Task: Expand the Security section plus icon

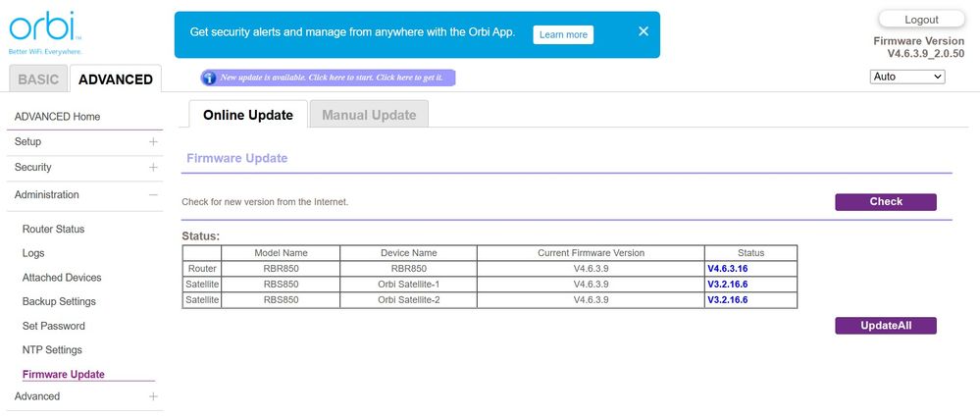Action: click(x=153, y=168)
